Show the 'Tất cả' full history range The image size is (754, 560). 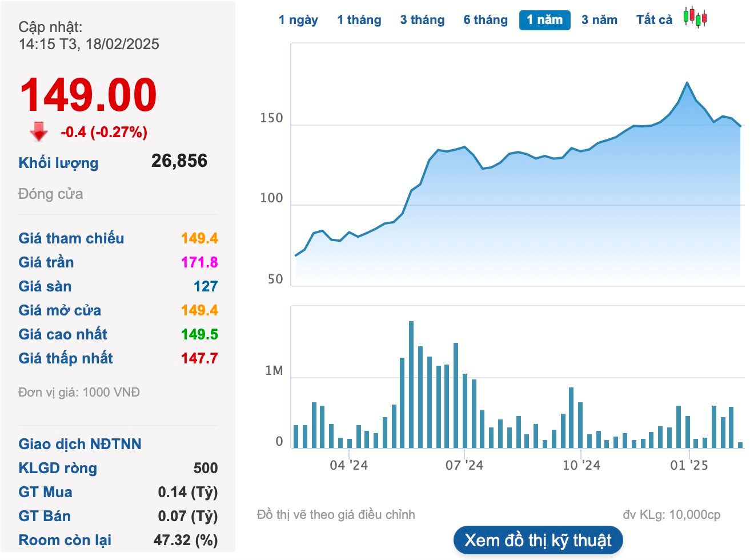point(655,20)
